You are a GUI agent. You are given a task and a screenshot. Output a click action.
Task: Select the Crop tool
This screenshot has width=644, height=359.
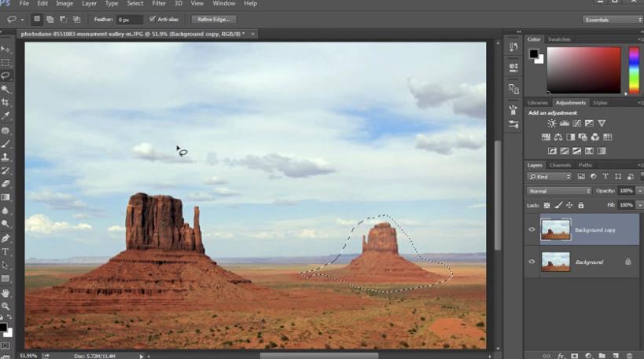6,102
